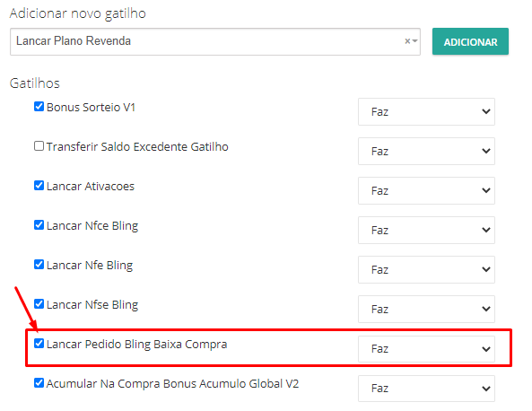Toggle the Lancar Nfe Bling checkbox
Image resolution: width=532 pixels, height=411 pixels.
click(39, 265)
